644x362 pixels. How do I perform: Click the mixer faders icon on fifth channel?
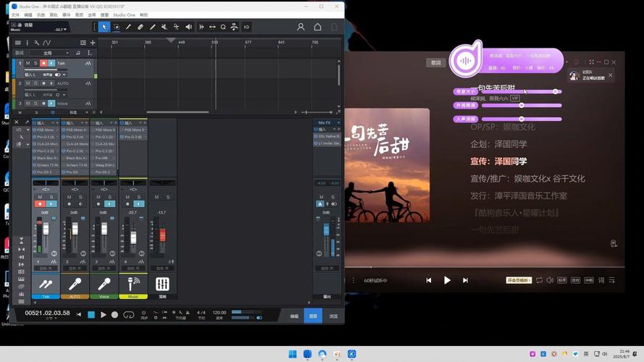pos(162,284)
